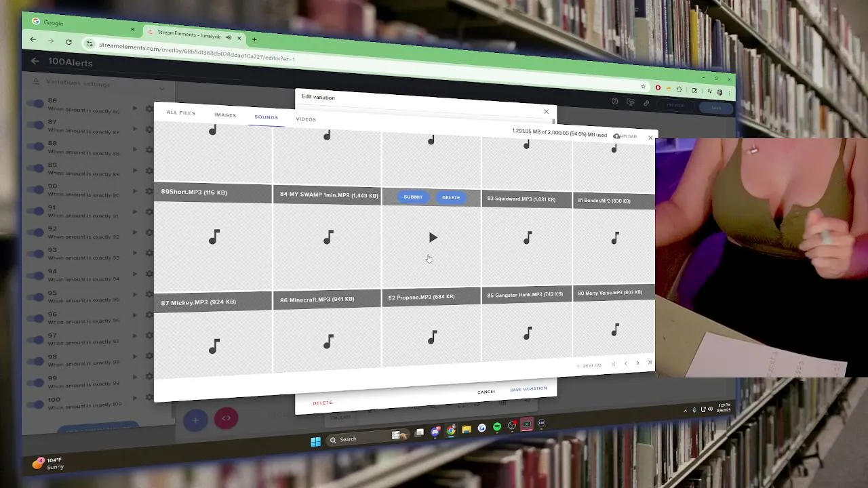Toggle variation 98 switch

click(x=35, y=361)
